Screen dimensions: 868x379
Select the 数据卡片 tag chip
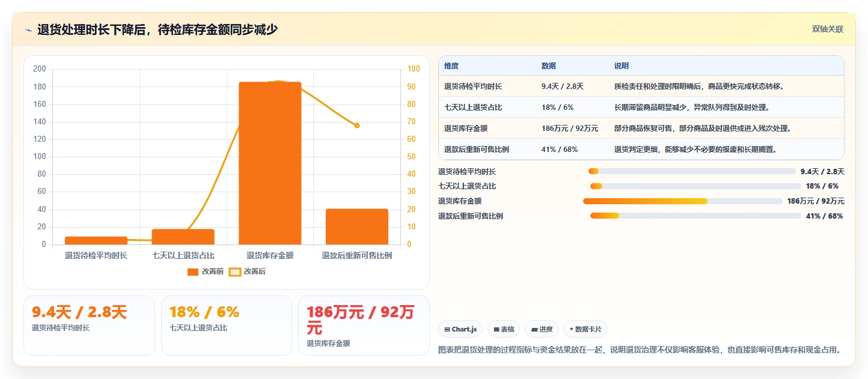click(585, 329)
